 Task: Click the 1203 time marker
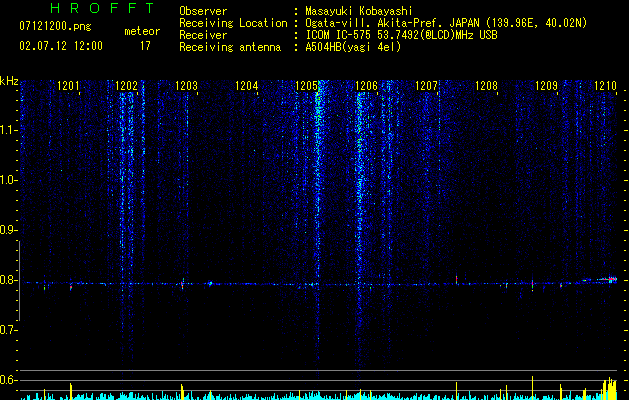pyautogui.click(x=187, y=86)
